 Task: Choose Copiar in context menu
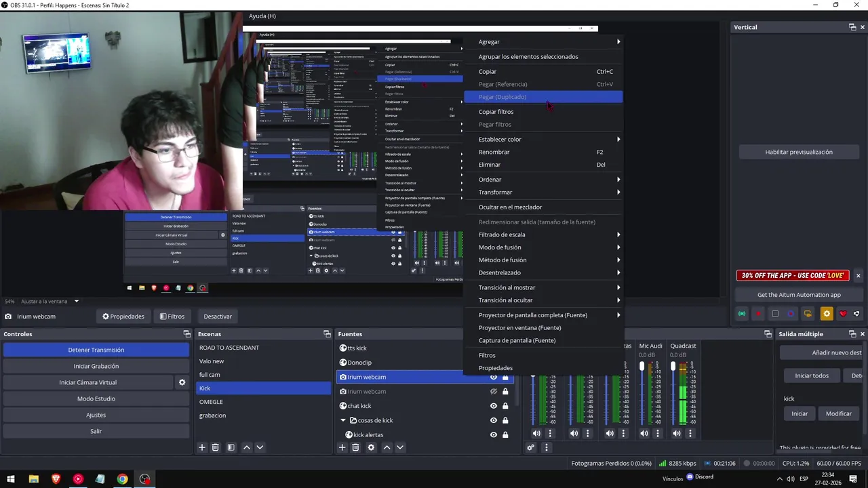[542, 72]
